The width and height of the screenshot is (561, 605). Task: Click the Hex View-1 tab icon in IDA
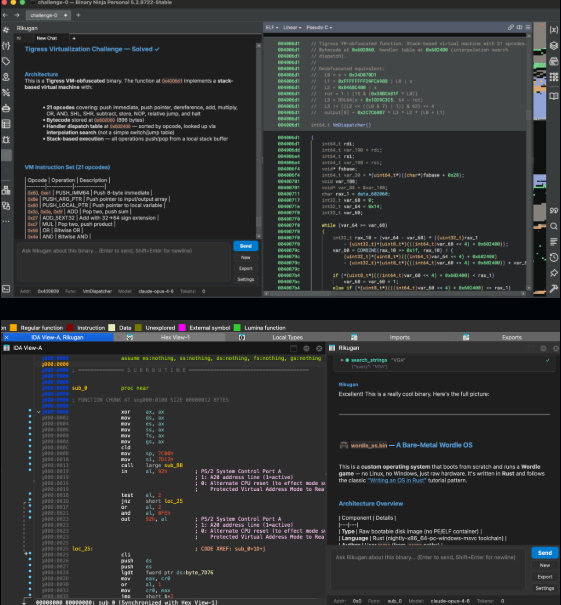point(130,337)
